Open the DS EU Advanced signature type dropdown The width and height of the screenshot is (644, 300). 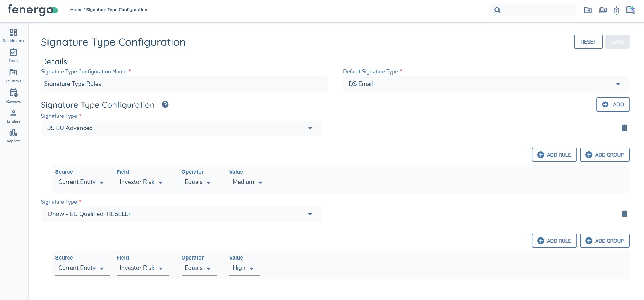click(x=181, y=128)
